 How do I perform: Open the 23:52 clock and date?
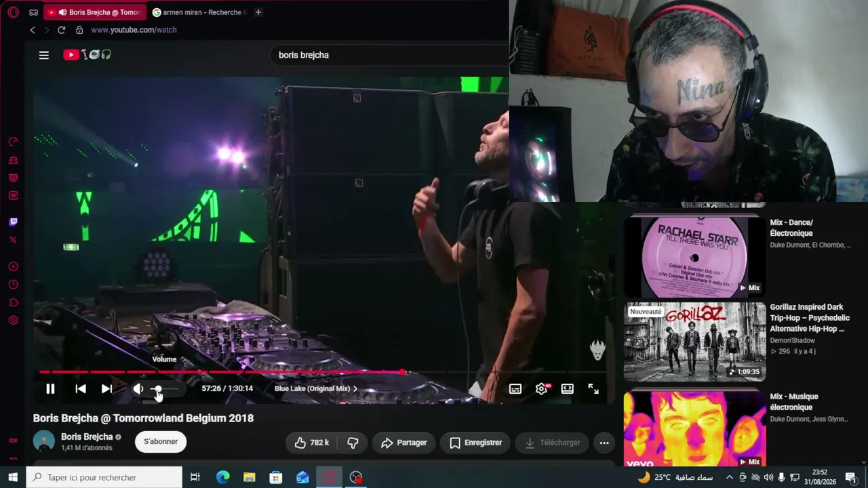(x=820, y=477)
